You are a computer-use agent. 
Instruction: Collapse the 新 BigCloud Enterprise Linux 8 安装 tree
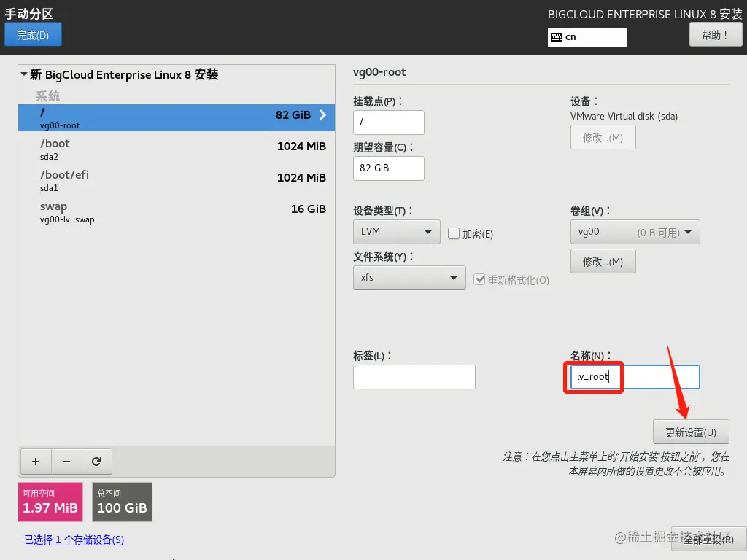pos(24,74)
